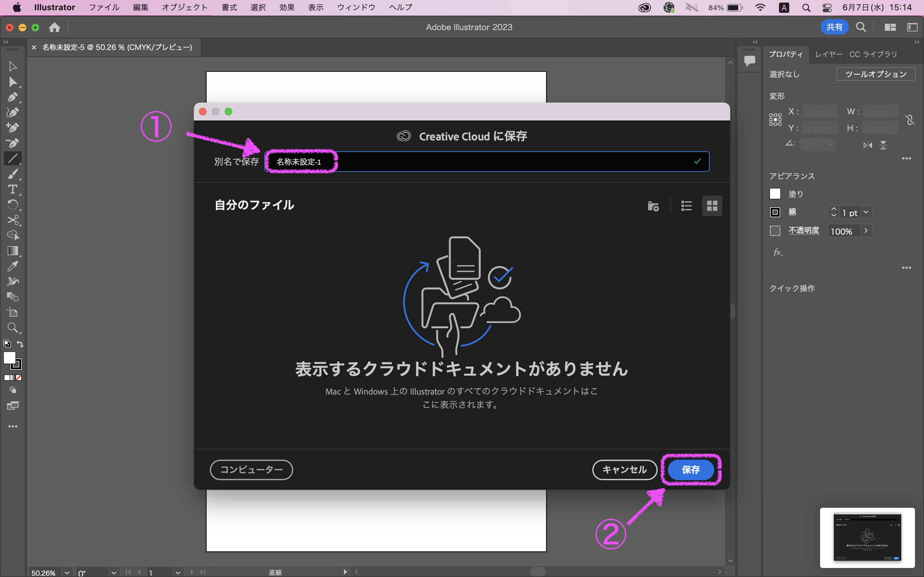Select the Scissors tool

pyautogui.click(x=12, y=220)
